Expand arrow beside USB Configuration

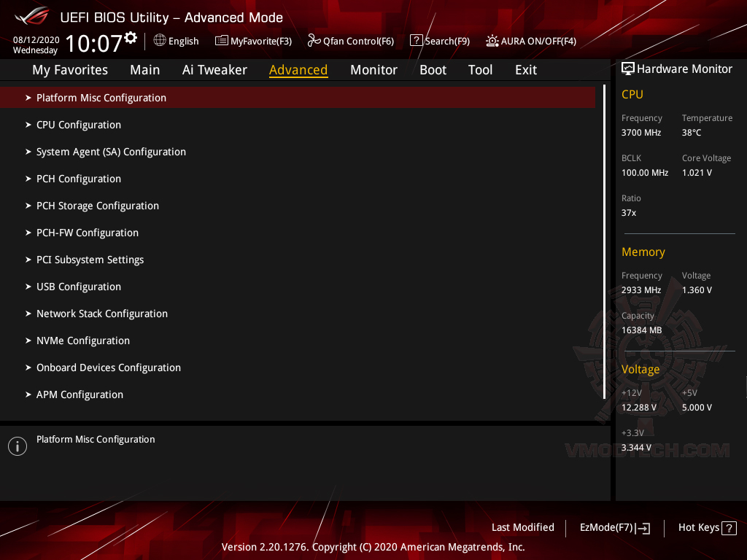tap(28, 287)
